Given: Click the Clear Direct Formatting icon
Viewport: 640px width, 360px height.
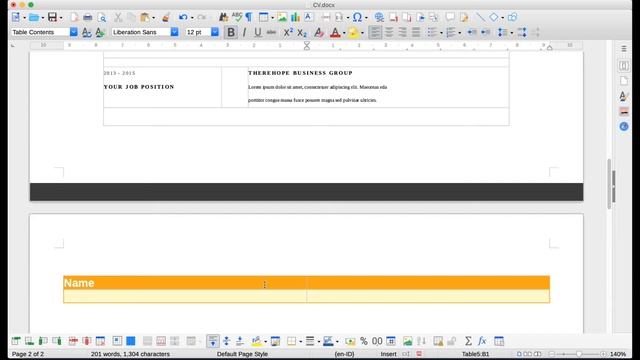Looking at the screenshot, I should coord(319,33).
